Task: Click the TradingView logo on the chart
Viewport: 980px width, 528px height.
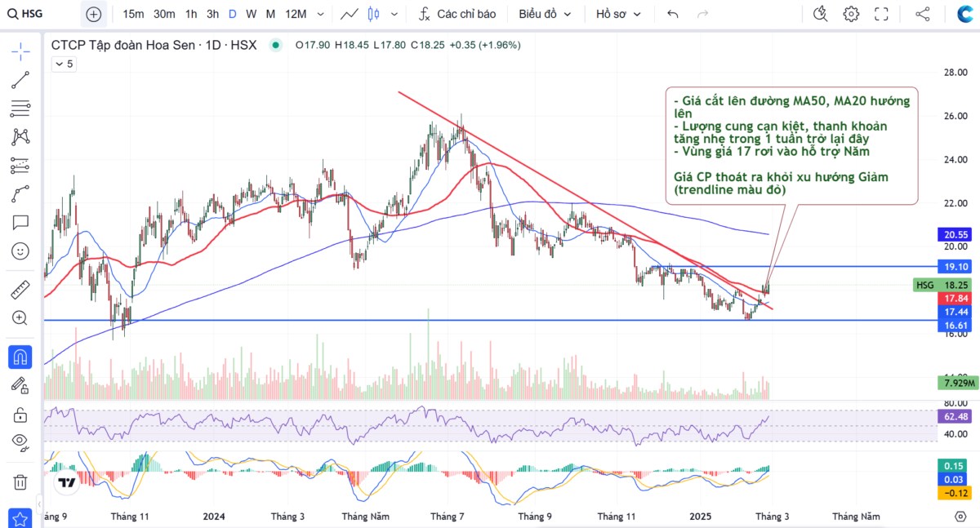Action: [67, 482]
